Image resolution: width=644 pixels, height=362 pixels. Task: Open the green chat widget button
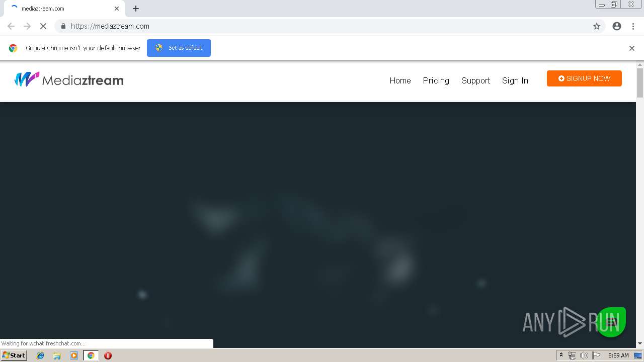pyautogui.click(x=611, y=322)
